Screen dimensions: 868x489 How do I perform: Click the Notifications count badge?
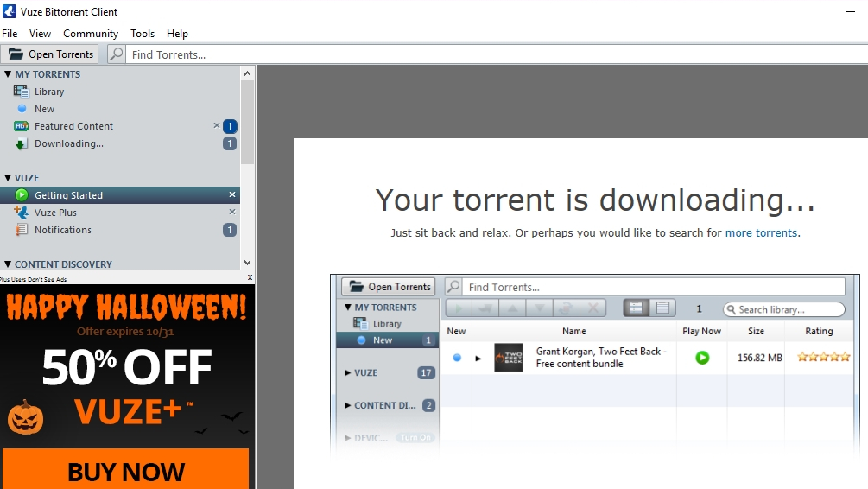click(x=230, y=230)
